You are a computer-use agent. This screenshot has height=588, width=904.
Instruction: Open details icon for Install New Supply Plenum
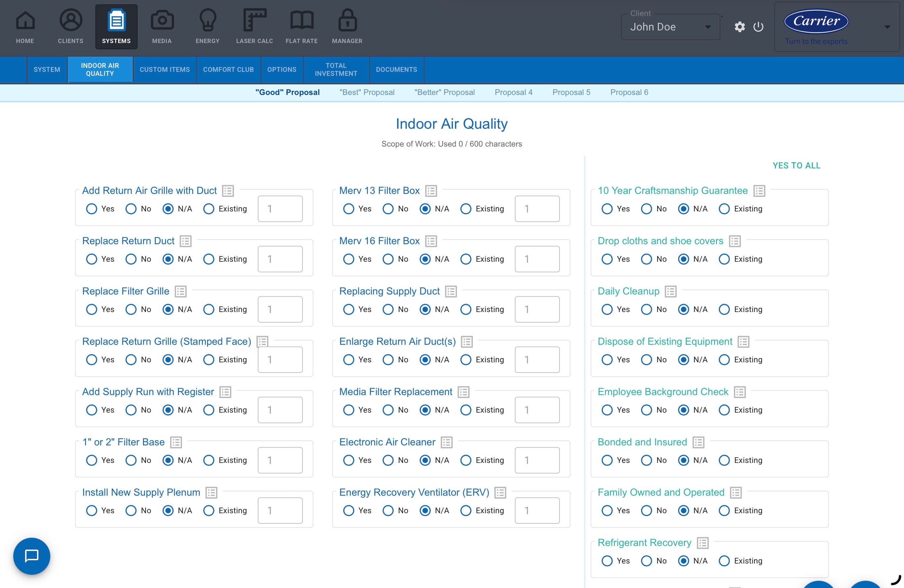211,493
